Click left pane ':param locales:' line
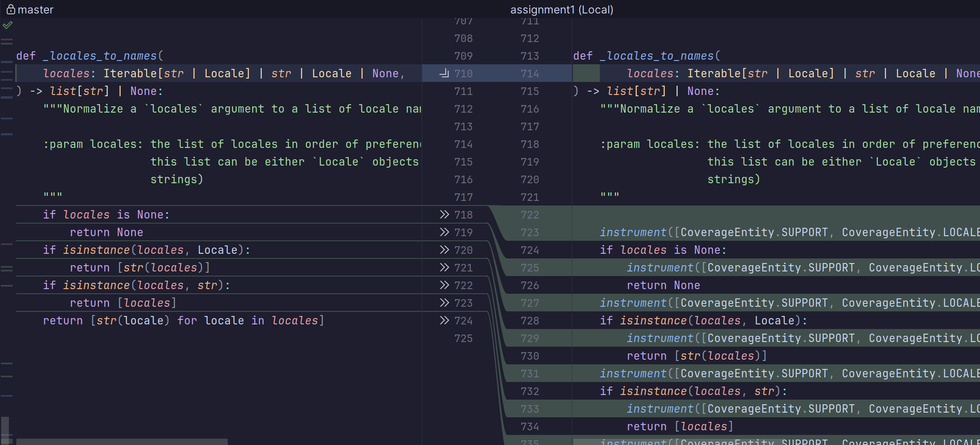This screenshot has height=445, width=980. [232, 144]
